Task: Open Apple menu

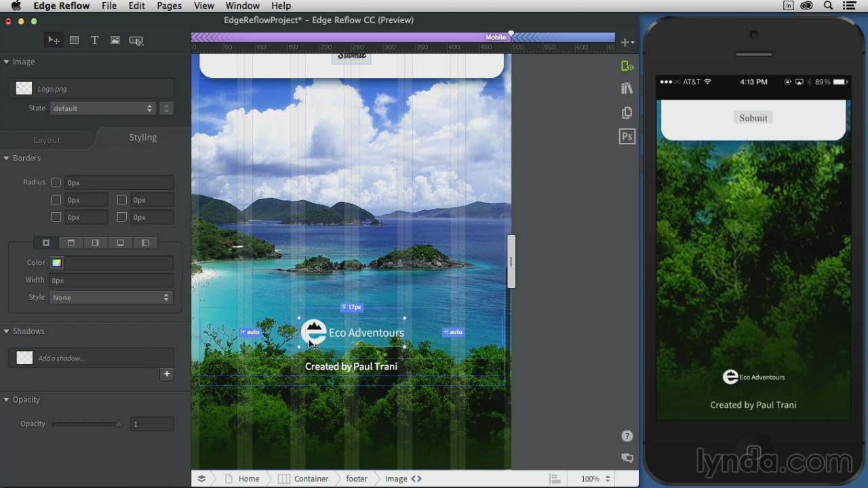Action: coord(16,6)
